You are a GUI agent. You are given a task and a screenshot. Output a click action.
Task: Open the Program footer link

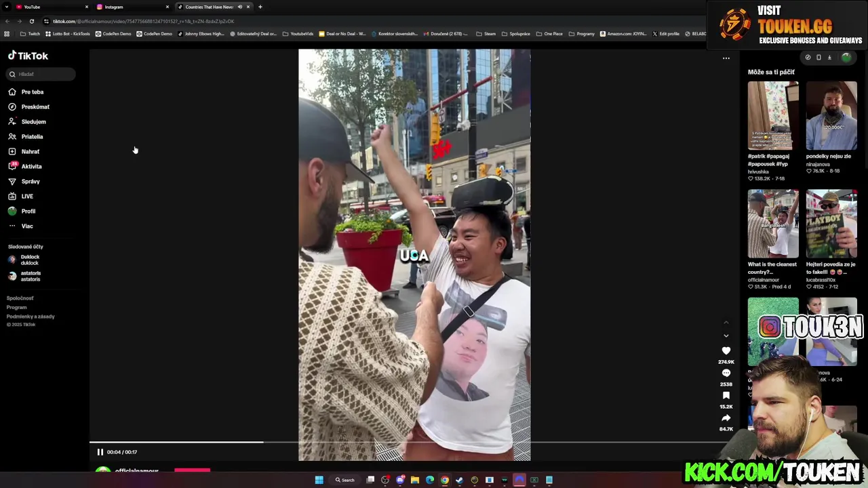[16, 307]
